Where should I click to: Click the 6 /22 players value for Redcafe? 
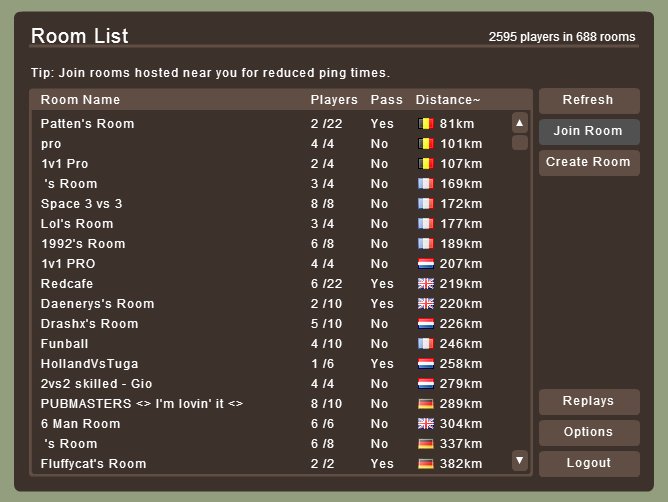click(326, 284)
